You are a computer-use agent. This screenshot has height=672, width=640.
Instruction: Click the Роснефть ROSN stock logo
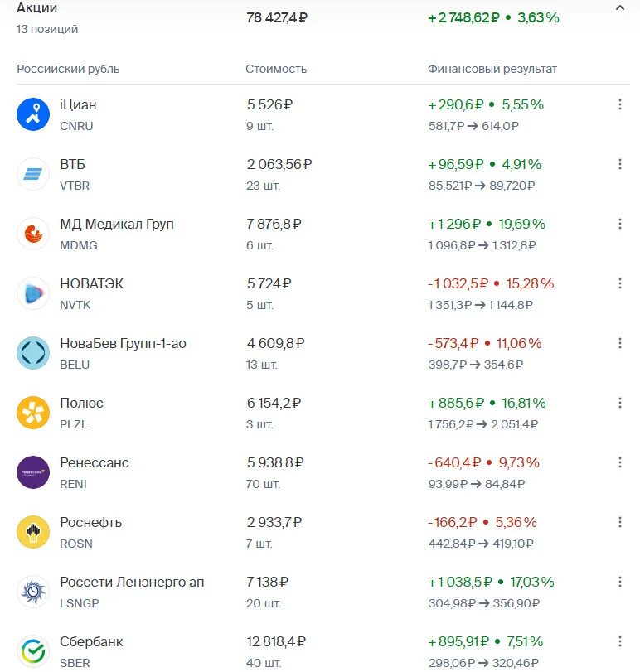click(33, 532)
